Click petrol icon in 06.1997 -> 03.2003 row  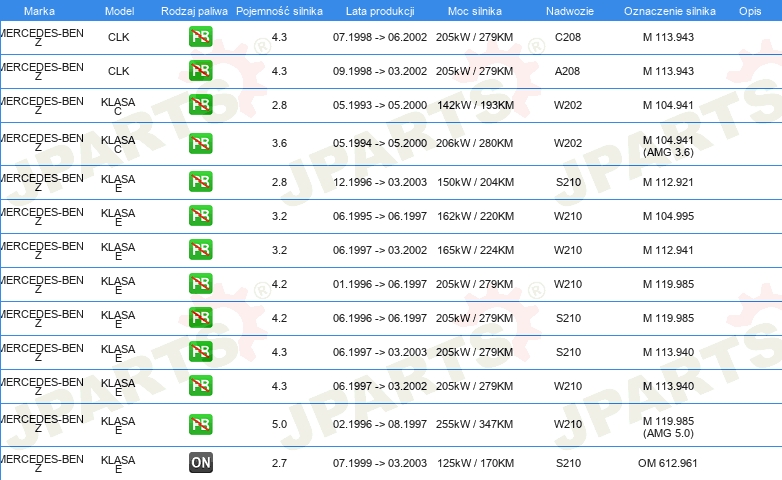[x=200, y=351]
